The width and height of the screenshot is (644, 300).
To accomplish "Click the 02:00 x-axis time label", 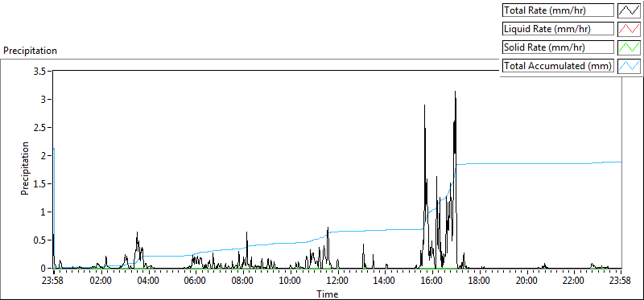I will click(x=101, y=282).
